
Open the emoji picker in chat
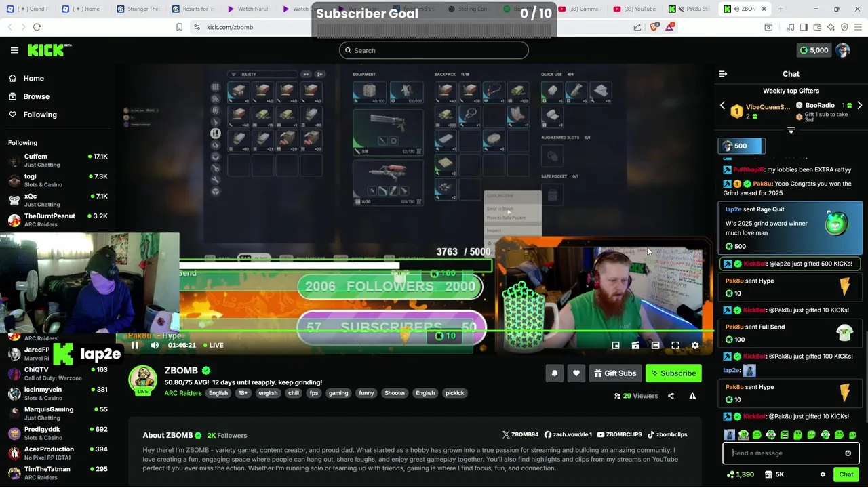[848, 453]
